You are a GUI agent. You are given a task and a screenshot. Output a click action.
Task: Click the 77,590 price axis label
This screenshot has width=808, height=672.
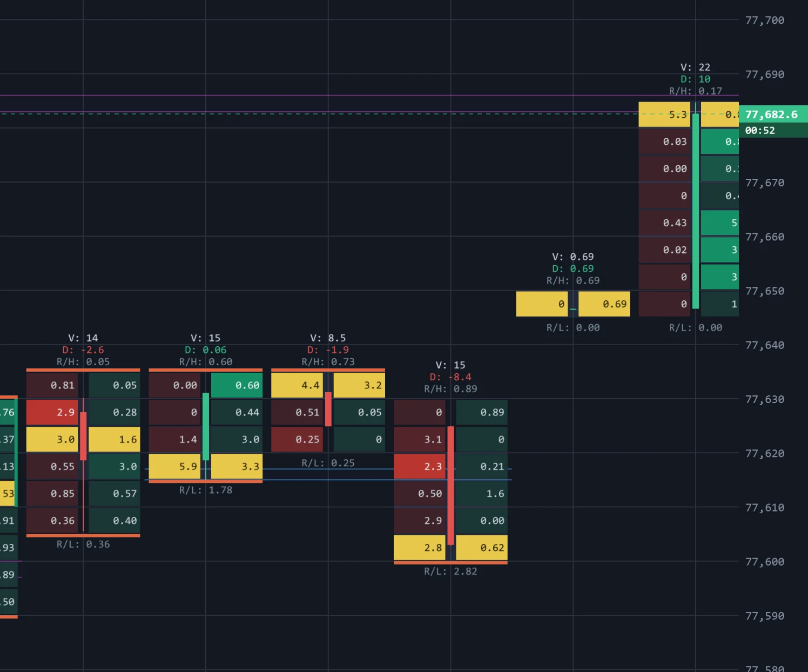coord(765,616)
